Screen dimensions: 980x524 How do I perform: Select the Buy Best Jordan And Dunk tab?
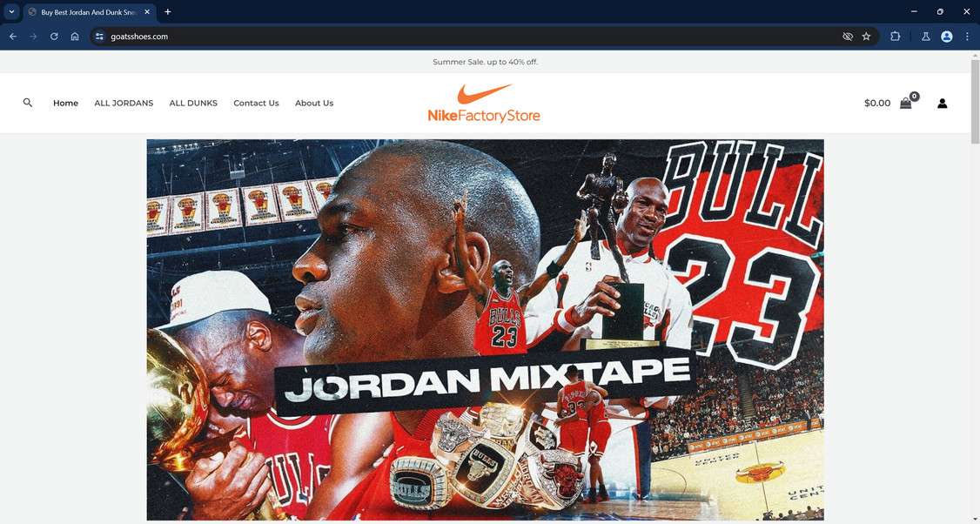point(89,12)
